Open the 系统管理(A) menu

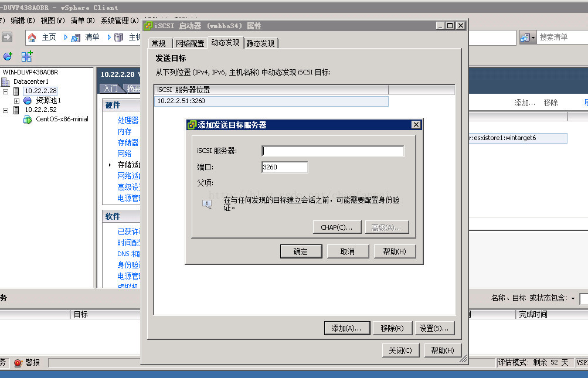coord(120,21)
